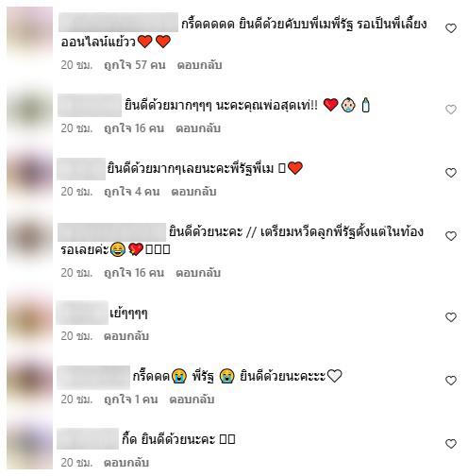This screenshot has height=476, width=468.
Task: Reply to the กี๊ด ยินดีด้วยนะคะ comment
Action: pyautogui.click(x=126, y=463)
